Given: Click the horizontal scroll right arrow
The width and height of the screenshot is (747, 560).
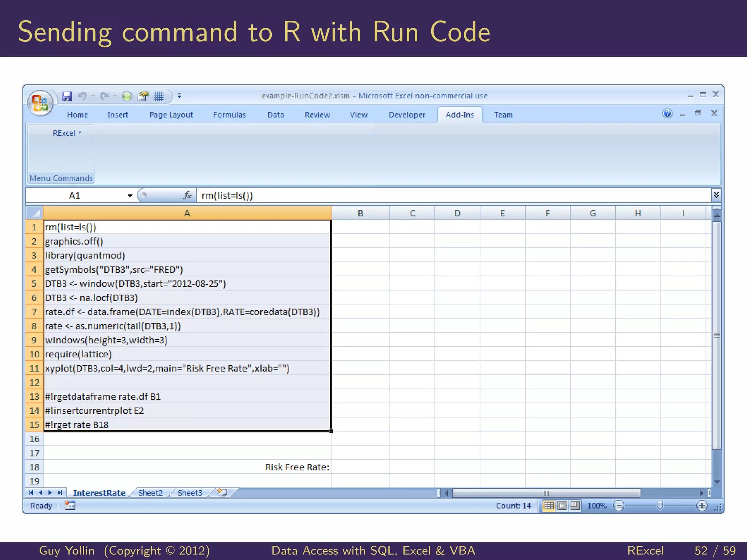Looking at the screenshot, I should [701, 493].
